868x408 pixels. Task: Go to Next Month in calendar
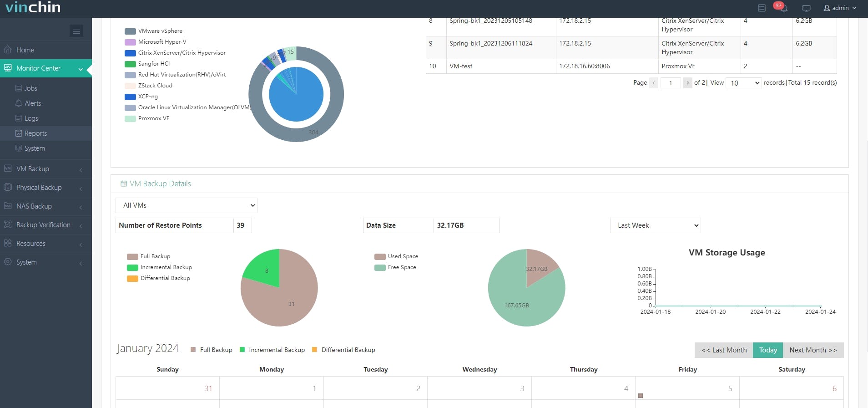coord(813,350)
